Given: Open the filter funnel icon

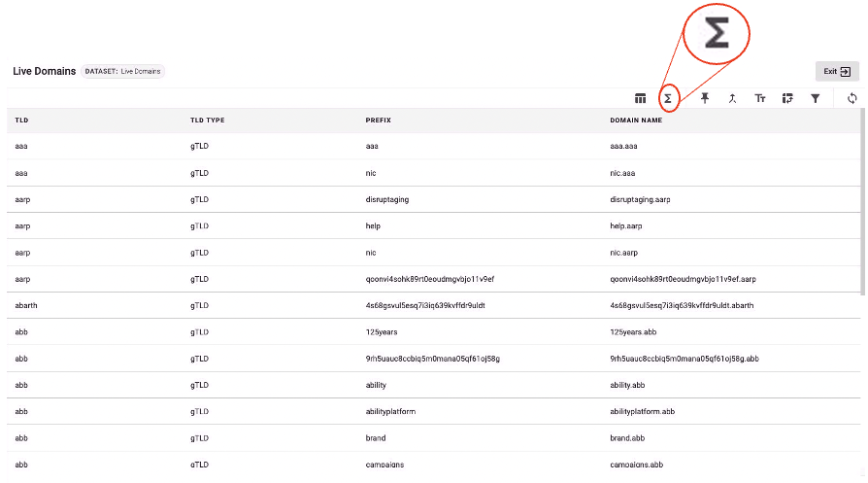Looking at the screenshot, I should (816, 98).
